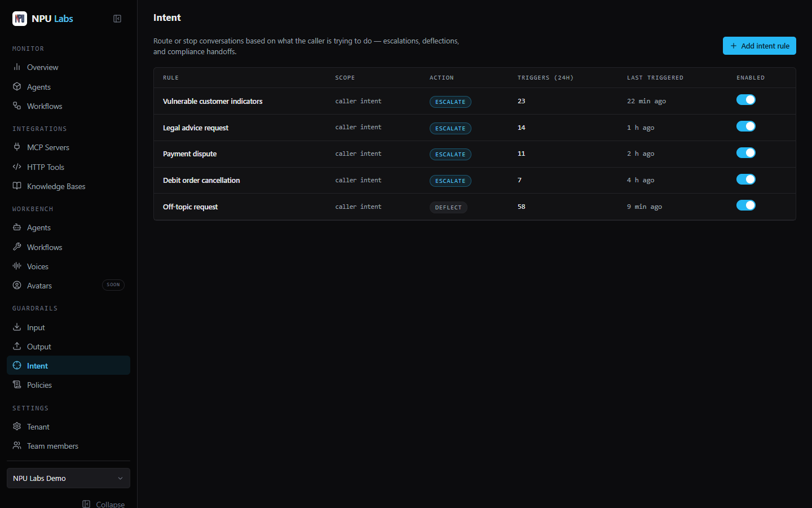Click the Monitor Workflows icon
The height and width of the screenshot is (508, 812).
pyautogui.click(x=17, y=106)
